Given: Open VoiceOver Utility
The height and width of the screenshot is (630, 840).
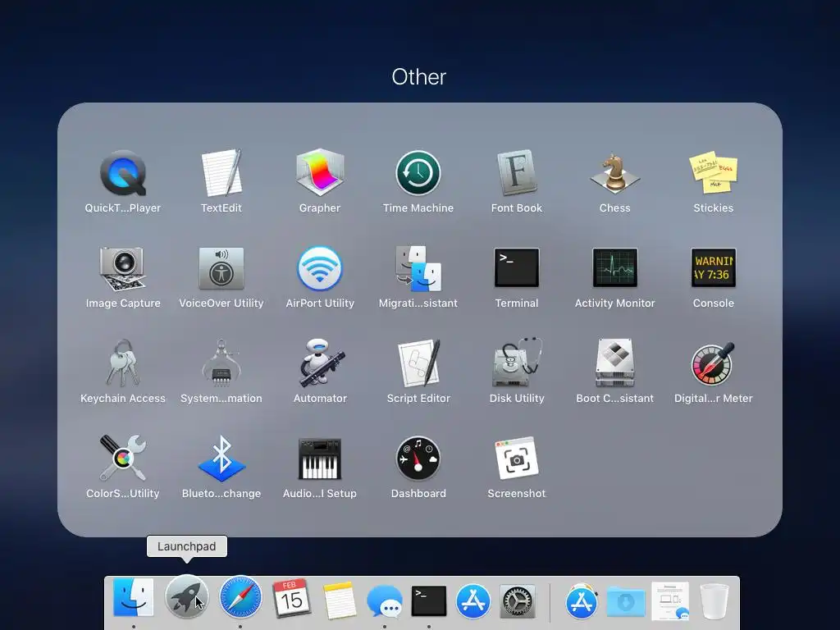Looking at the screenshot, I should coord(221,268).
